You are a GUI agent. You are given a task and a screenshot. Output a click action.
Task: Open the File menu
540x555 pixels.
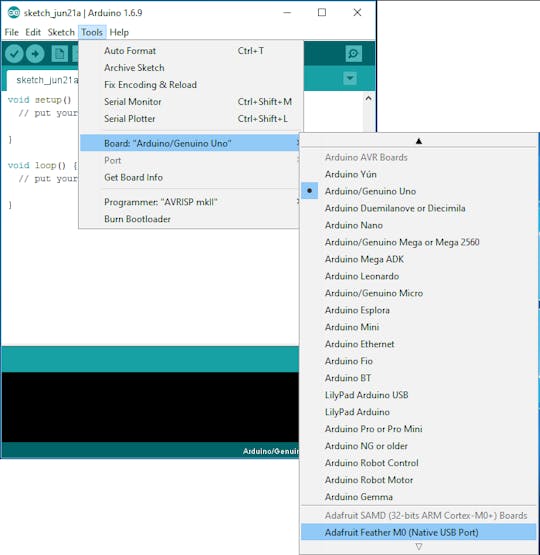pos(11,32)
